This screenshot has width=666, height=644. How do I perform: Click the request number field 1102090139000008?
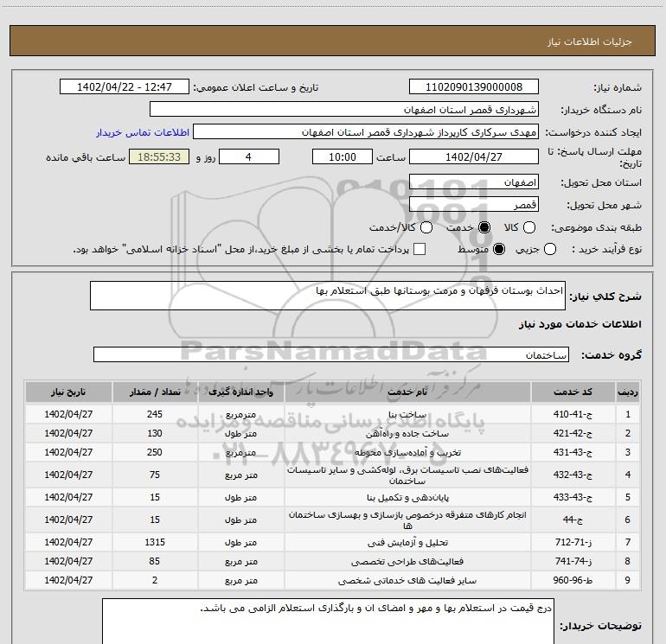(474, 87)
